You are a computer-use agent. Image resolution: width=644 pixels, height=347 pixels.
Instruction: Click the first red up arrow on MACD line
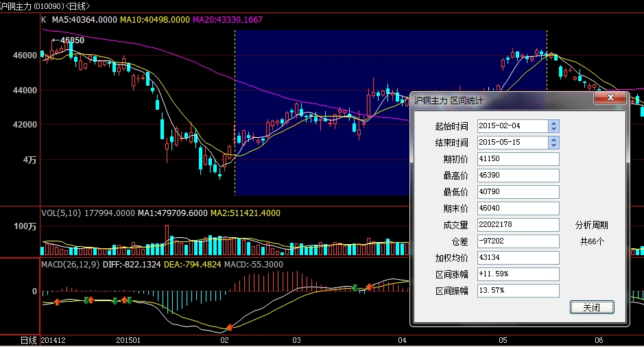click(x=58, y=301)
